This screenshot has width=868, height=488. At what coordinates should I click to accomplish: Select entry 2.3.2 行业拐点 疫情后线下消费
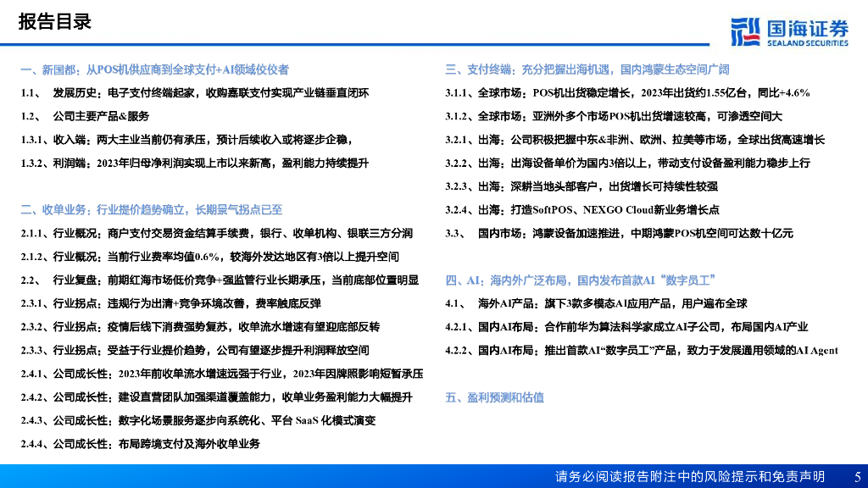coord(200,327)
